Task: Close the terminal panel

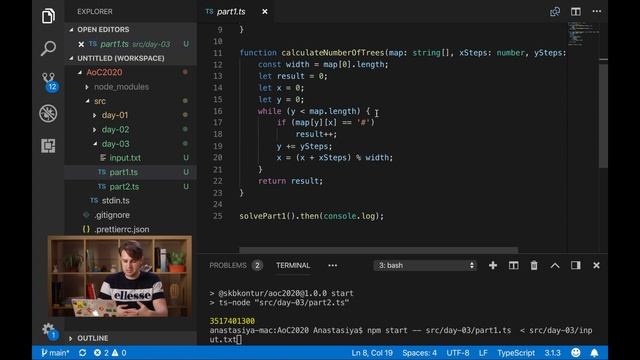Action: point(596,265)
